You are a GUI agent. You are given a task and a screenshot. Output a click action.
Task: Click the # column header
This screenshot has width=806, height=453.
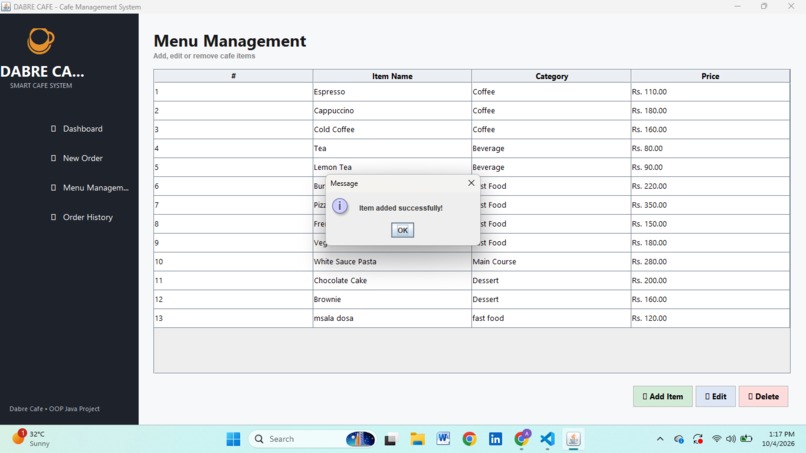tap(233, 76)
